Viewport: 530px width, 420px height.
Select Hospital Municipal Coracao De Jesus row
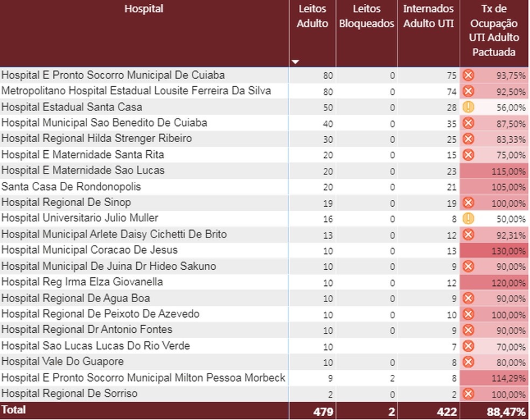coord(264,250)
